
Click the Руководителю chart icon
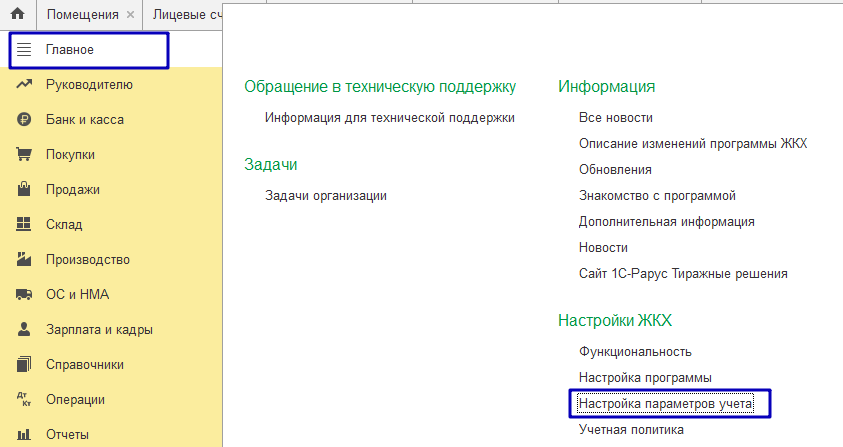click(x=24, y=84)
